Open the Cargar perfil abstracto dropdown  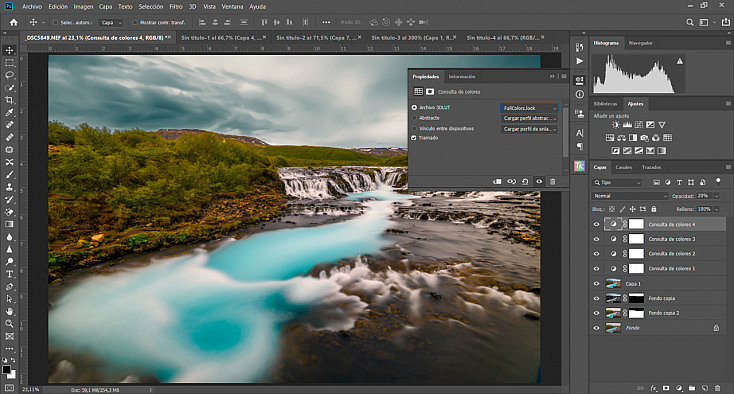pos(529,118)
